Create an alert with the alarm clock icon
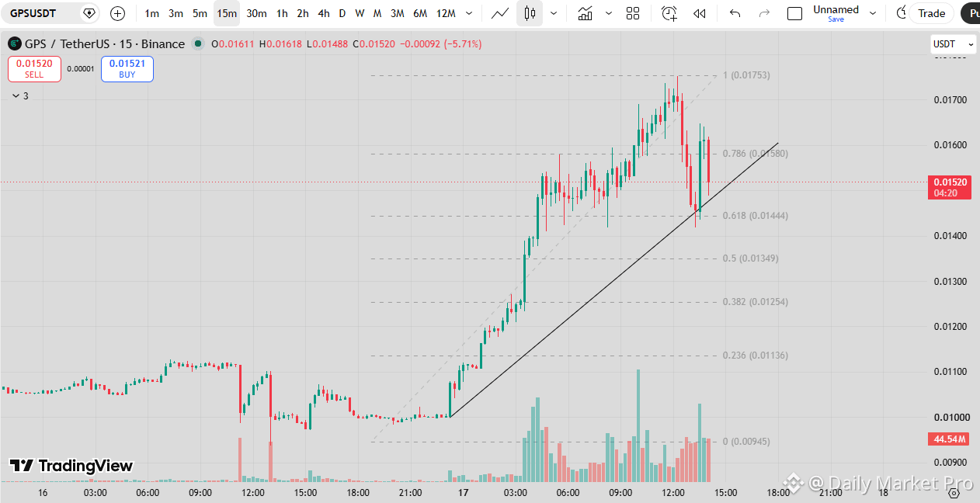Image resolution: width=980 pixels, height=503 pixels. pos(669,13)
